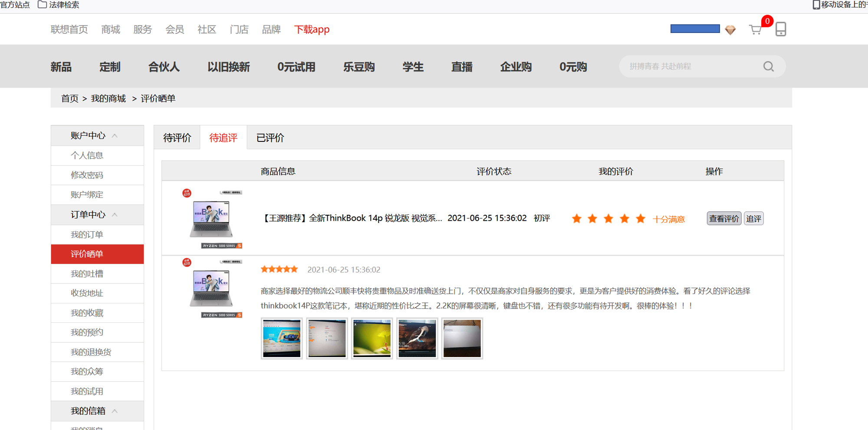Click the 官方站点 bookmark
This screenshot has width=868, height=430.
pyautogui.click(x=15, y=5)
